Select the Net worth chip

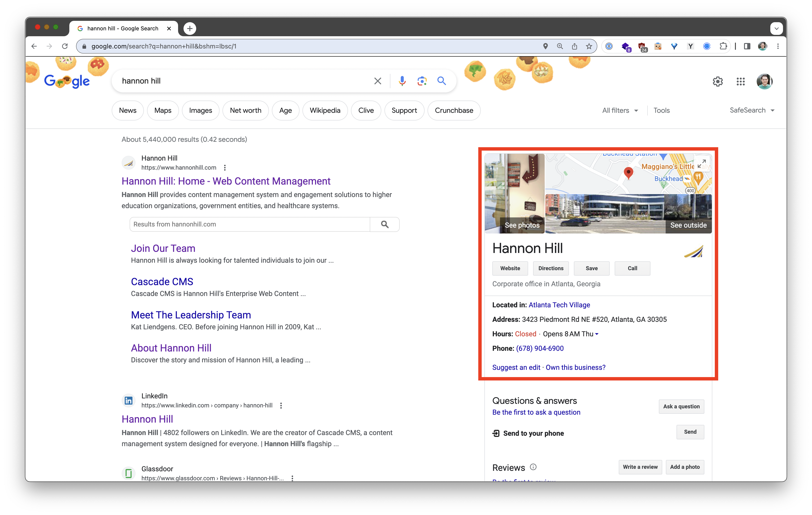coord(246,110)
